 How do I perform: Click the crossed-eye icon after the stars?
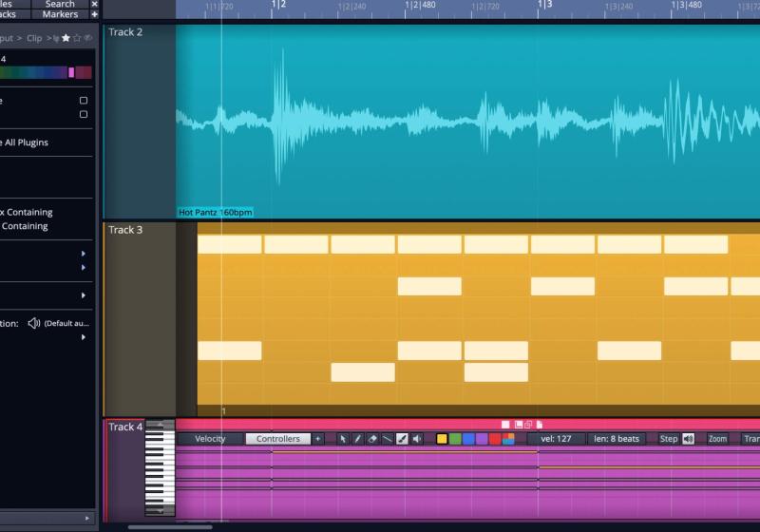coord(87,38)
